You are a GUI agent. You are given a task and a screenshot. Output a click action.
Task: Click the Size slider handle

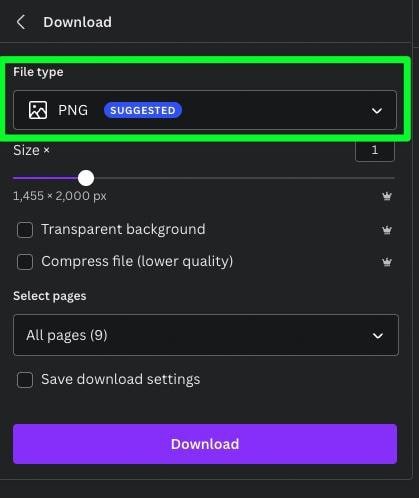86,178
